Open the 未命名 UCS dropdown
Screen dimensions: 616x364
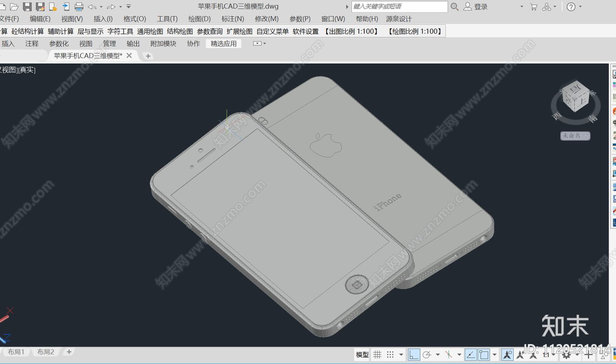tap(575, 136)
